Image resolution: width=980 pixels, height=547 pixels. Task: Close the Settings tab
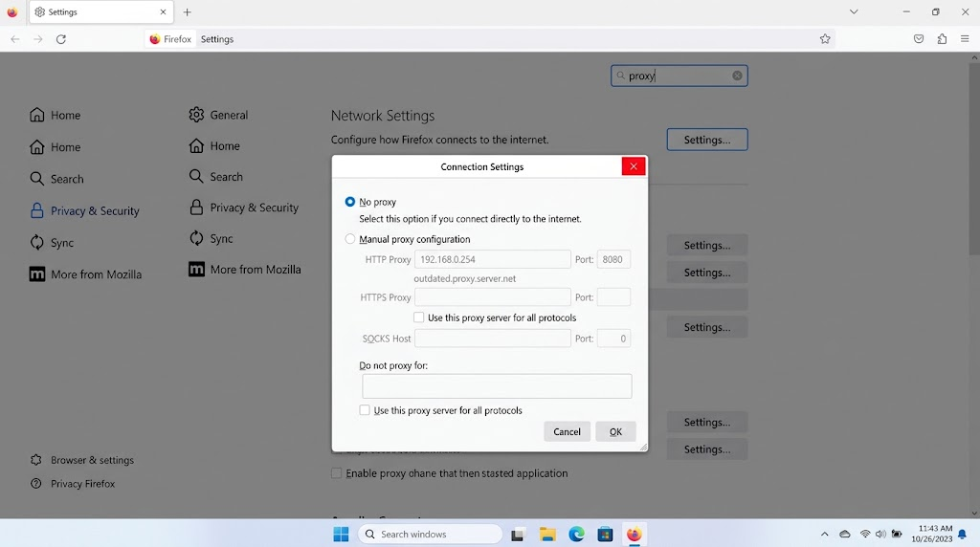[x=163, y=11]
